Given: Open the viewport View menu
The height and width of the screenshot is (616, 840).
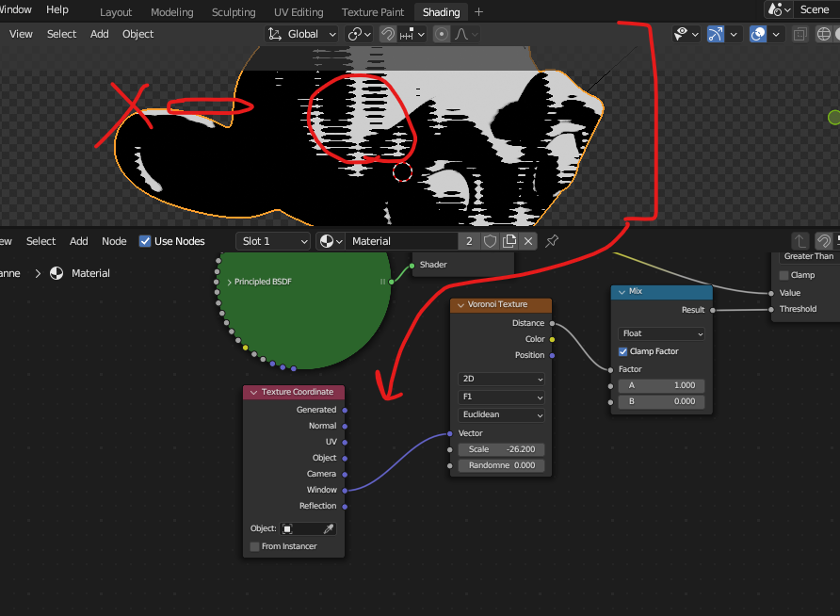Looking at the screenshot, I should [x=21, y=34].
